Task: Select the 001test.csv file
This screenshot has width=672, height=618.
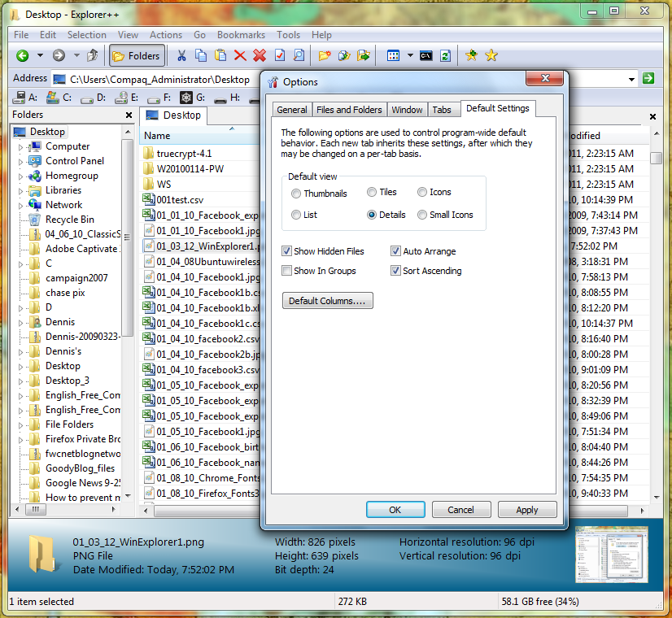Action: click(x=180, y=199)
